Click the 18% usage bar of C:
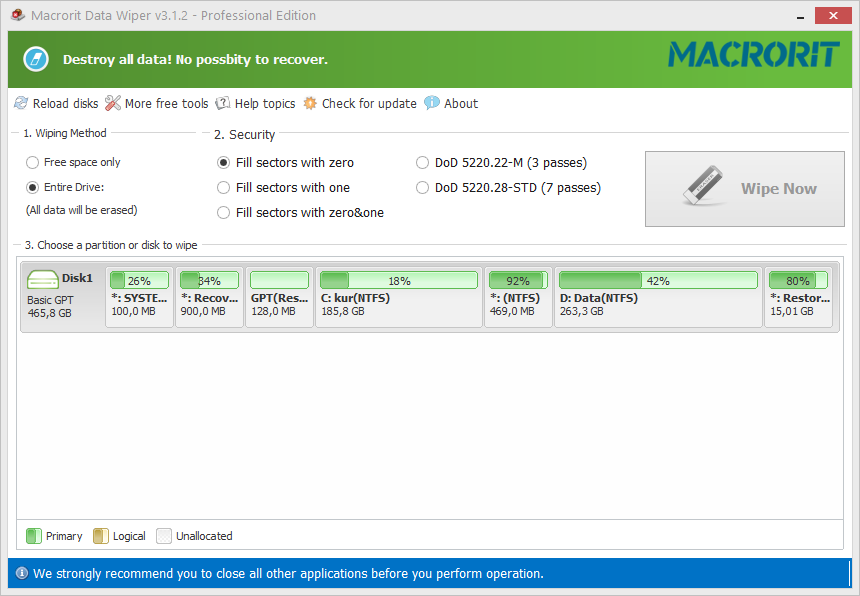The image size is (860, 596). (x=399, y=280)
